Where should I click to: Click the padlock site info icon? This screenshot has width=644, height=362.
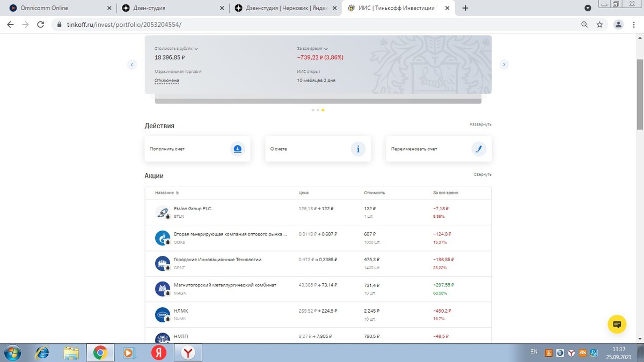click(x=59, y=25)
